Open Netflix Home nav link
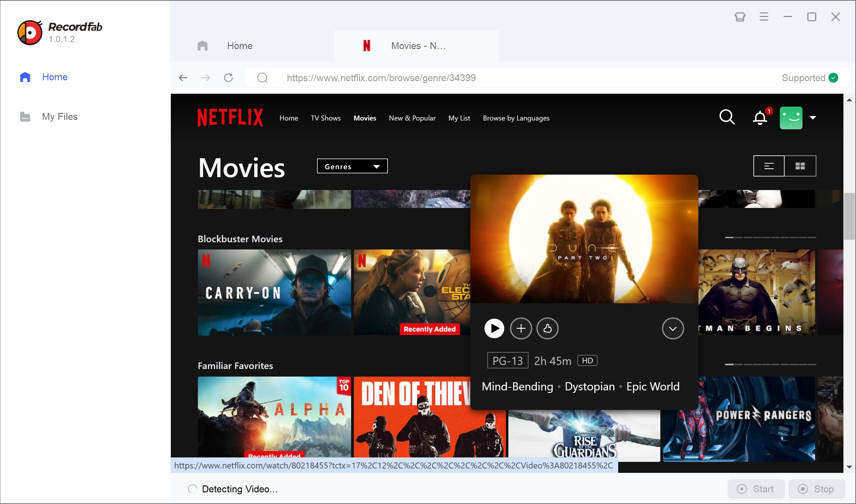856x504 pixels. coord(289,118)
